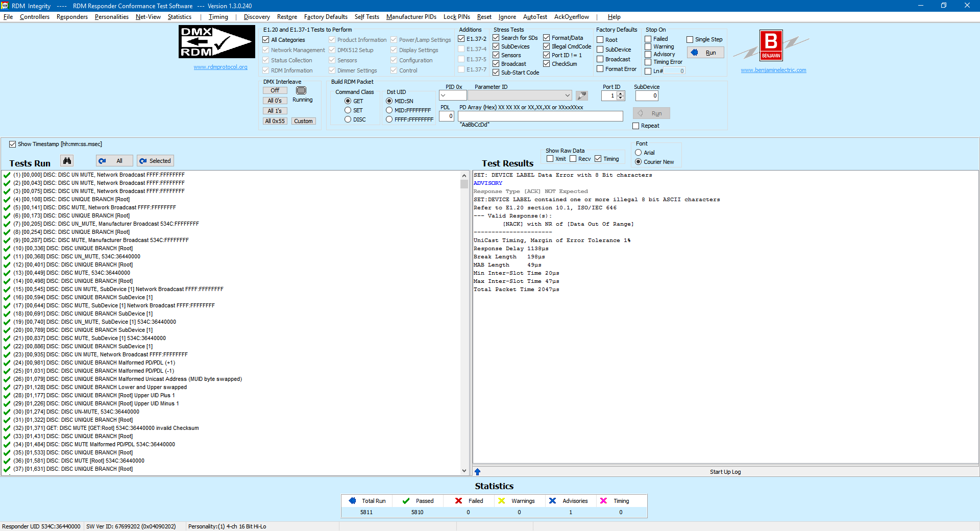The image size is (980, 531).
Task: Enable Stop On Failed checkbox
Action: click(648, 39)
